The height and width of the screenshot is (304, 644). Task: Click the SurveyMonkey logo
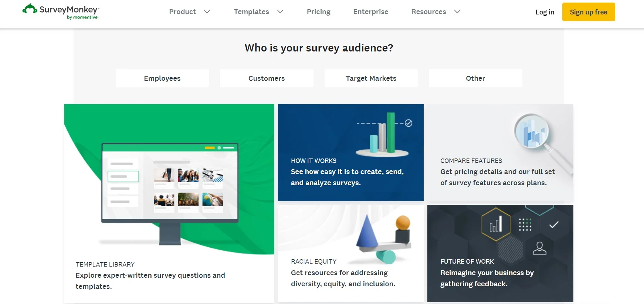point(61,11)
